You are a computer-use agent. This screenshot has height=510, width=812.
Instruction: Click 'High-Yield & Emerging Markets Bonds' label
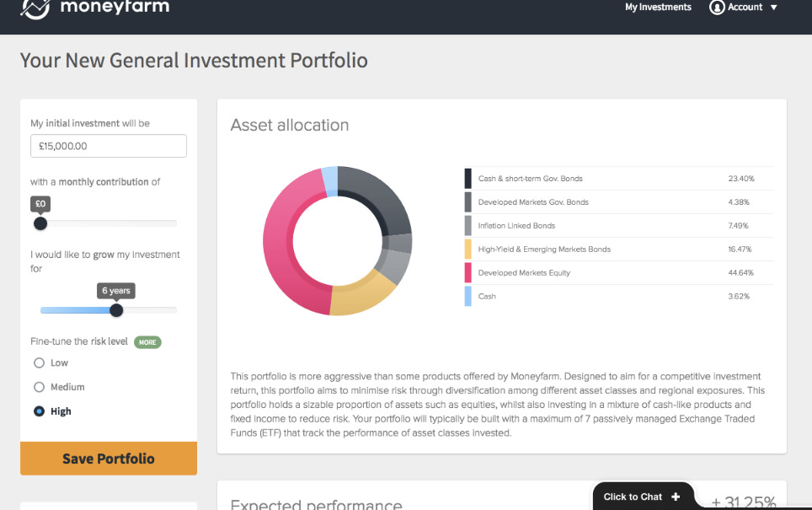[x=544, y=250]
